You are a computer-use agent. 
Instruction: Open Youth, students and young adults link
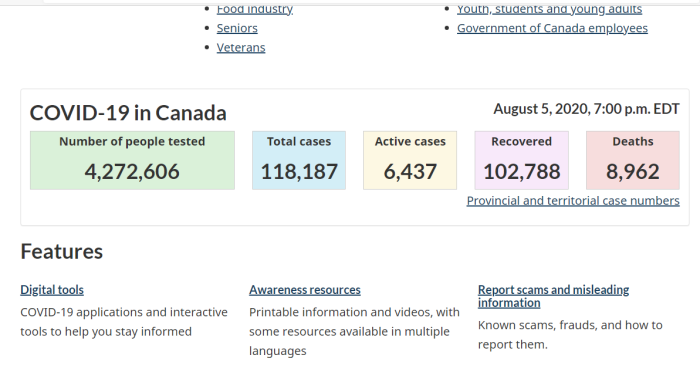tap(549, 9)
